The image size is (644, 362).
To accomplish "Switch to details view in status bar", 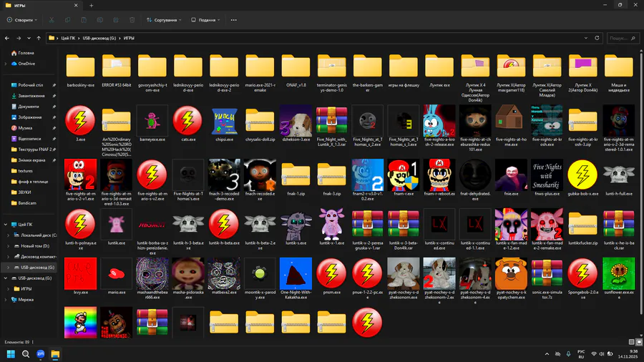I will click(x=632, y=341).
